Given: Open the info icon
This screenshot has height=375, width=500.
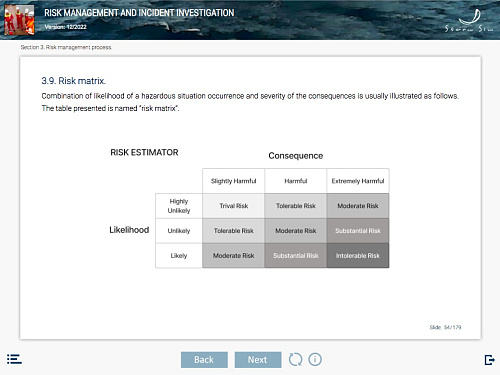Looking at the screenshot, I should pyautogui.click(x=315, y=359).
